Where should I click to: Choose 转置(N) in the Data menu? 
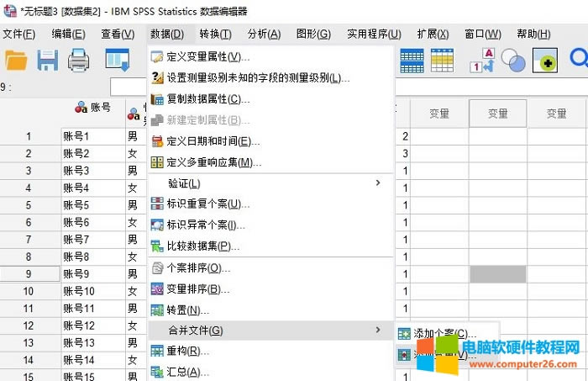187,310
